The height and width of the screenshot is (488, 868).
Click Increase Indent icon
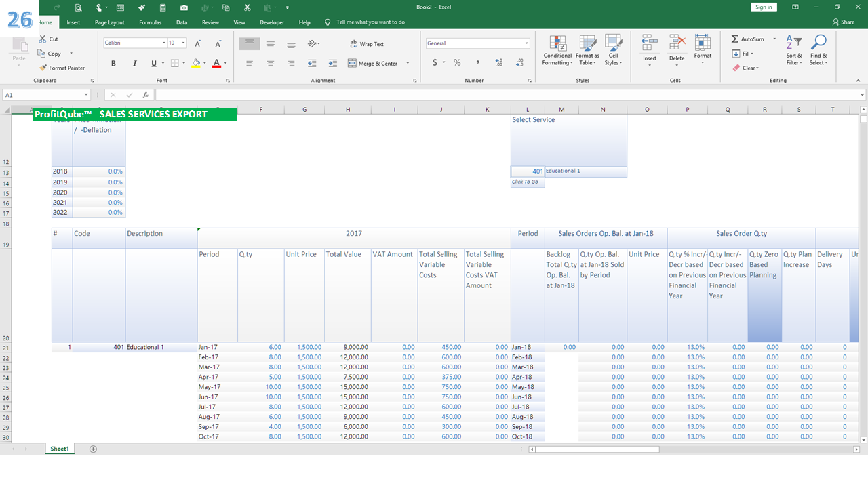[332, 64]
